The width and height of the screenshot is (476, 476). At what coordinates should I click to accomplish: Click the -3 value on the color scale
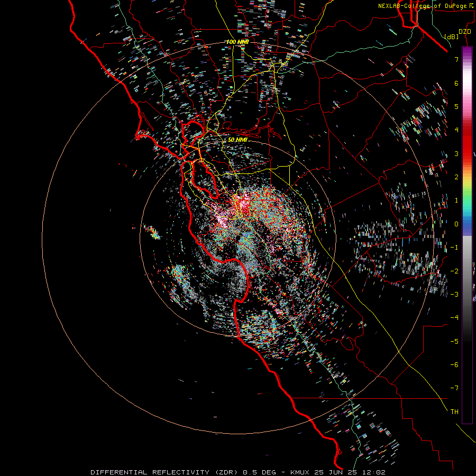click(454, 294)
